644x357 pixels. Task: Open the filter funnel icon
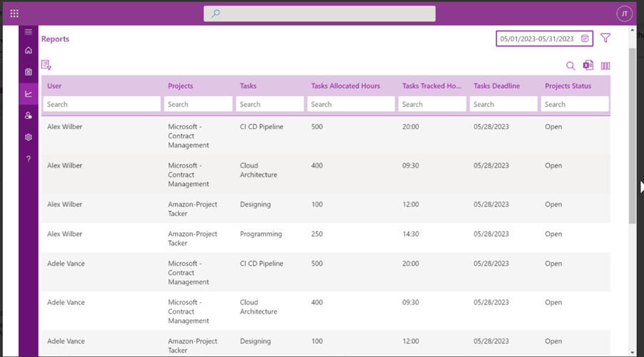(x=605, y=38)
